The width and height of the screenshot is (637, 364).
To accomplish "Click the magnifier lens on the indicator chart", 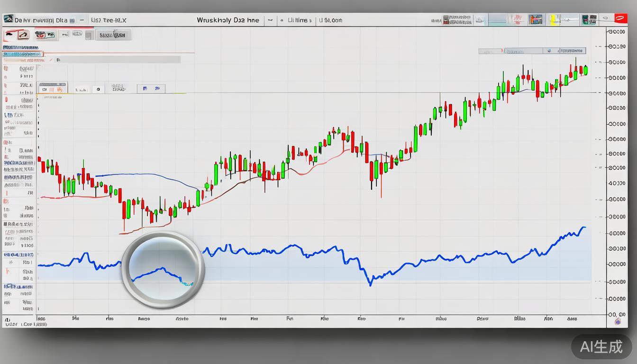I will tap(163, 269).
